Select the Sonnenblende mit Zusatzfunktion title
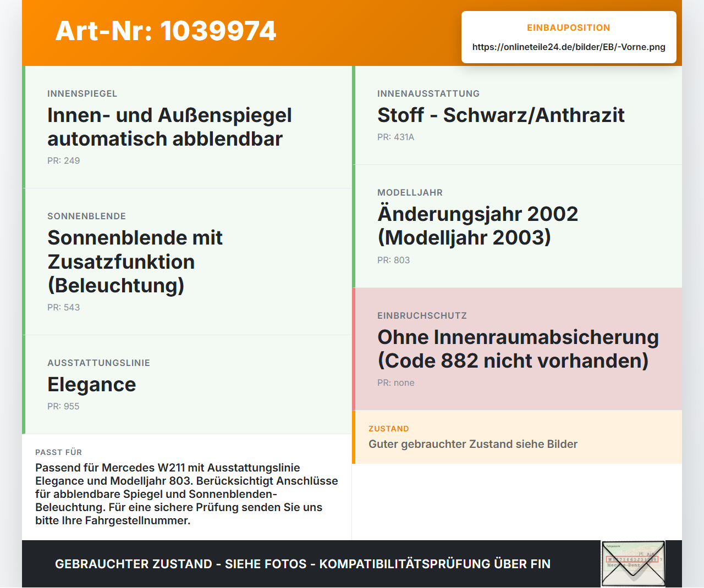 coord(135,262)
